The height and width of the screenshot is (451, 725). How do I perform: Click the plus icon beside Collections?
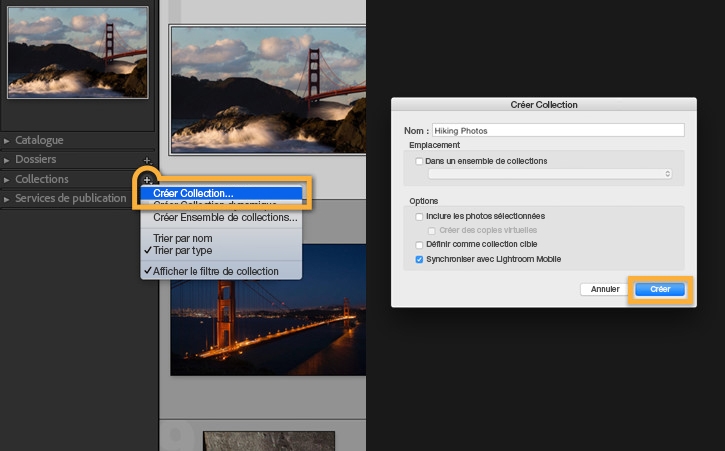[x=147, y=179]
